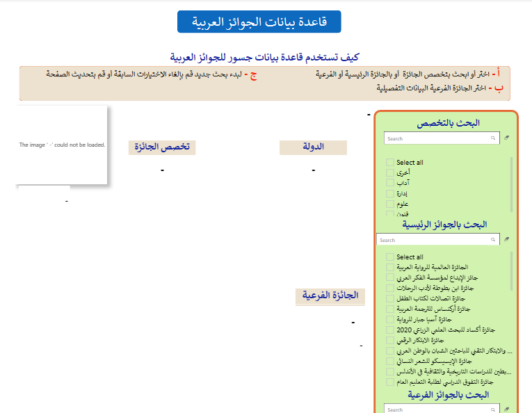Select the علوم specialization checkbox
Viewport: 532px width, 413px height.
(x=390, y=204)
